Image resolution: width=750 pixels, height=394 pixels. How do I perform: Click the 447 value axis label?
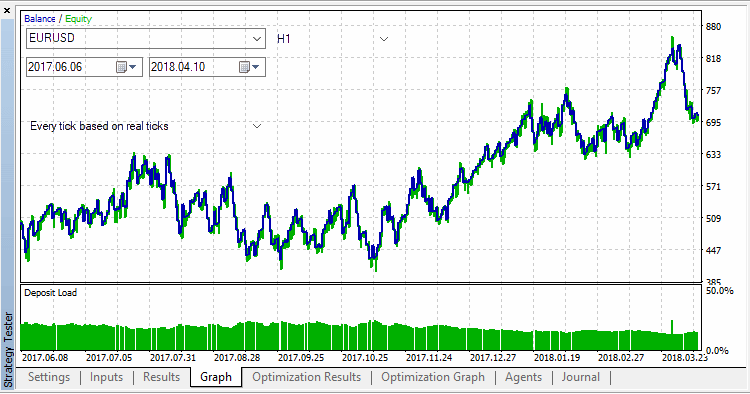[713, 250]
